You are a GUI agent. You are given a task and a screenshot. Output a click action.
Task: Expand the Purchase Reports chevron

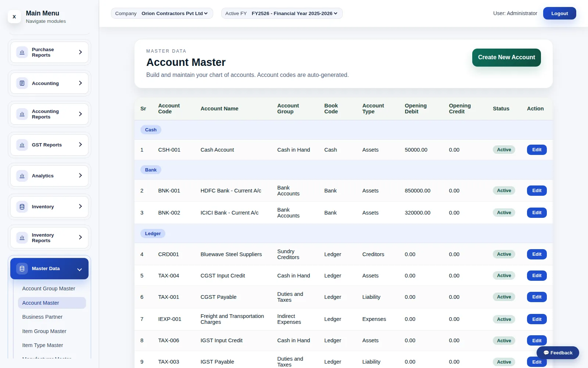point(80,52)
